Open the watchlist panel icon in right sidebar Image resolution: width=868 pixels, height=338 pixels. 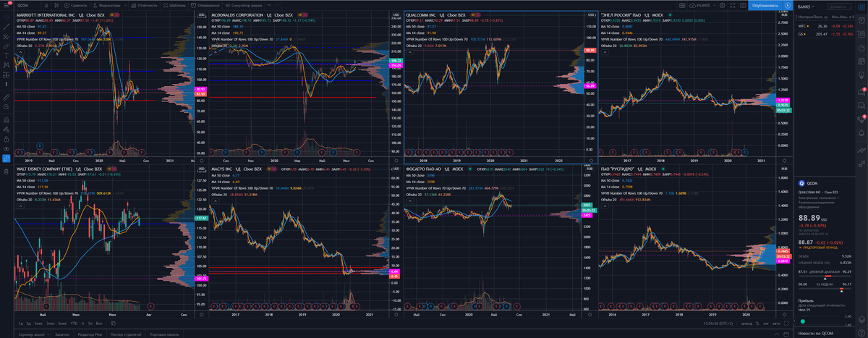pyautogui.click(x=862, y=7)
